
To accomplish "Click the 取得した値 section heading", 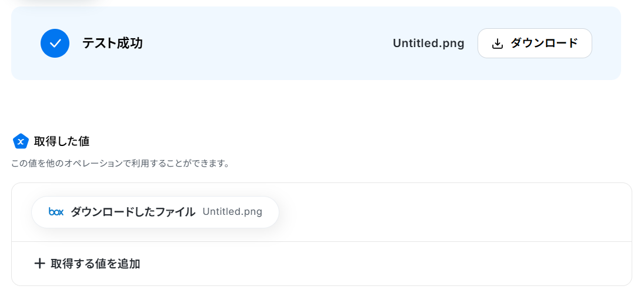I will click(62, 141).
